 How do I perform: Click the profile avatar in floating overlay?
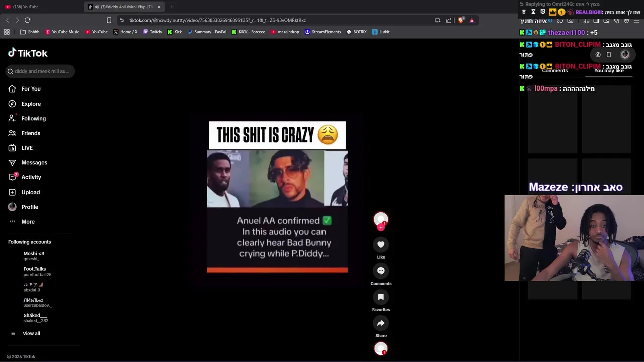625,55
